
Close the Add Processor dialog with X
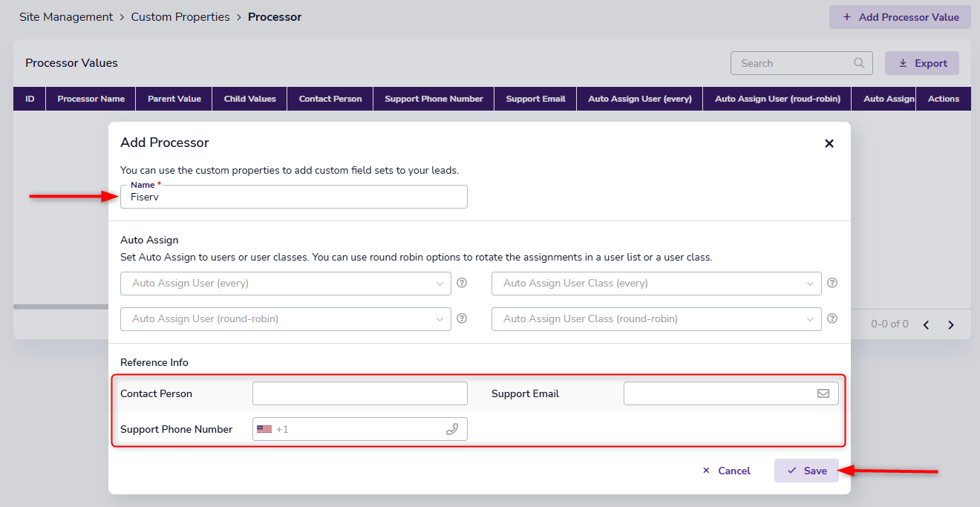tap(829, 143)
